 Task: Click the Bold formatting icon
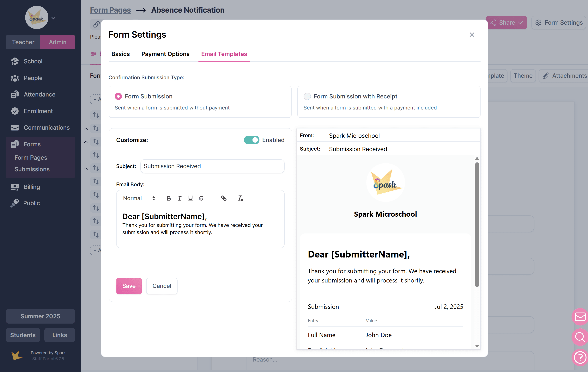pyautogui.click(x=168, y=198)
